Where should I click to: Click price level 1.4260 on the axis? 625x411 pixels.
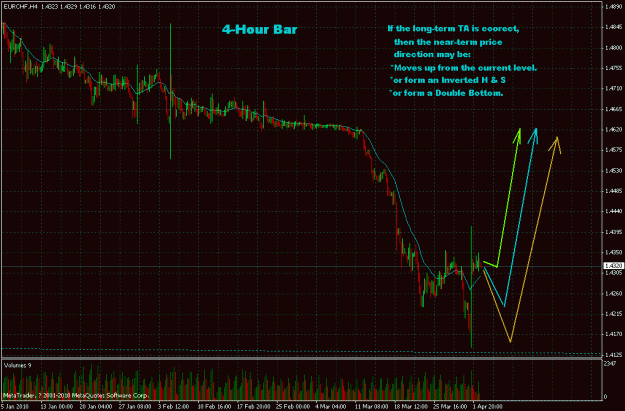point(614,293)
